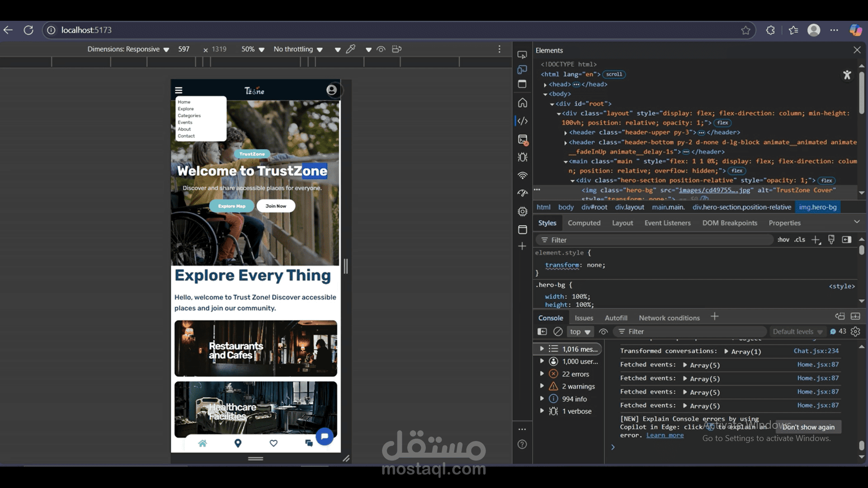This screenshot has height=488, width=868.
Task: Click the Restaurants and Cafes card
Action: (256, 348)
